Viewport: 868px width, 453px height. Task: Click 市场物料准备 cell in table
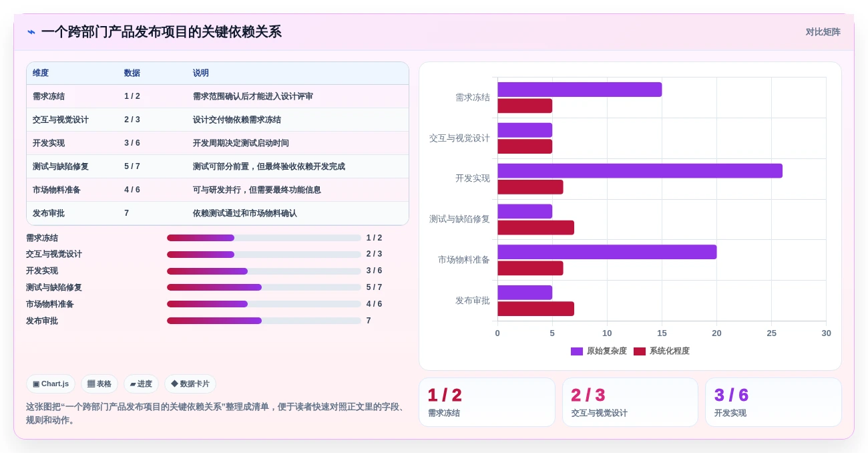(57, 190)
